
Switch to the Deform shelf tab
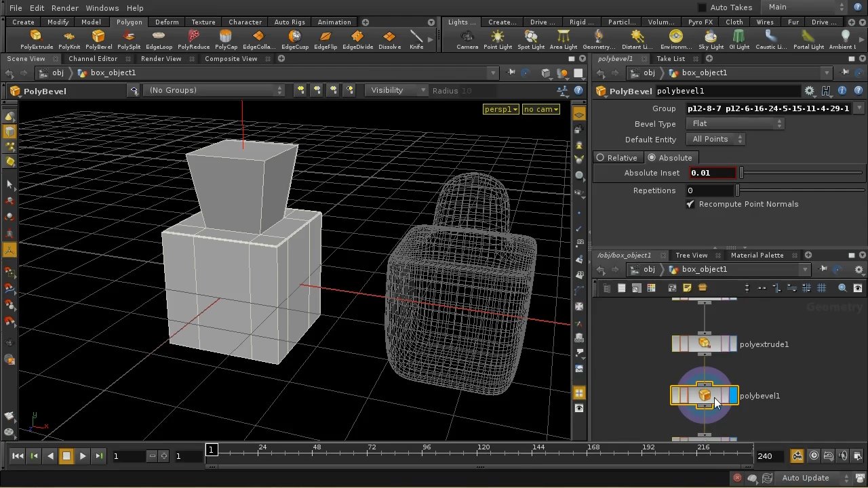tap(167, 22)
